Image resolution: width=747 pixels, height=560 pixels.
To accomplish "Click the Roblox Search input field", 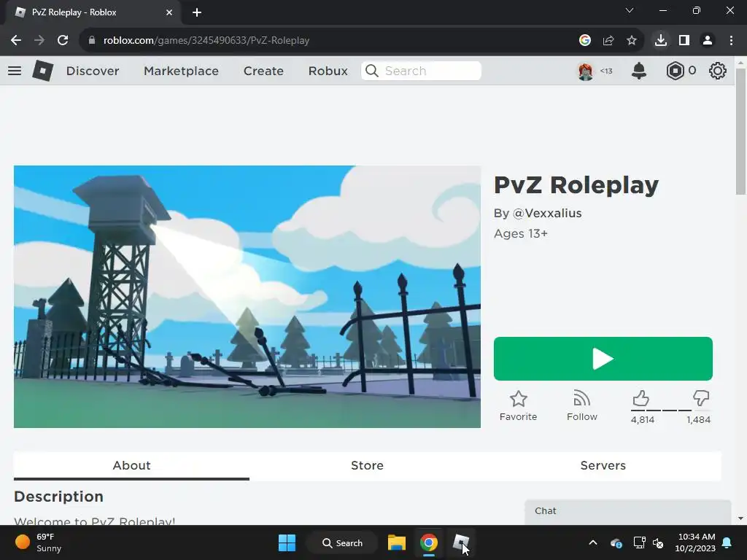I will [x=421, y=71].
